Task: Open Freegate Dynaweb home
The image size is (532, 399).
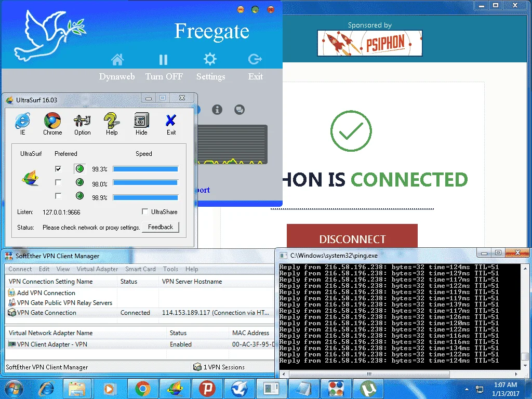Action: [x=117, y=67]
